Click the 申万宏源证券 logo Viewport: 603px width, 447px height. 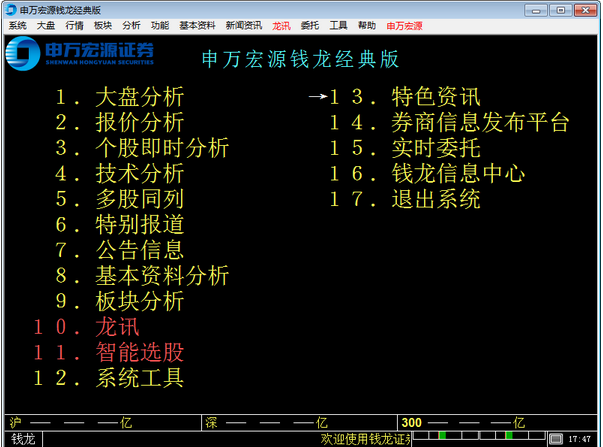coord(80,53)
